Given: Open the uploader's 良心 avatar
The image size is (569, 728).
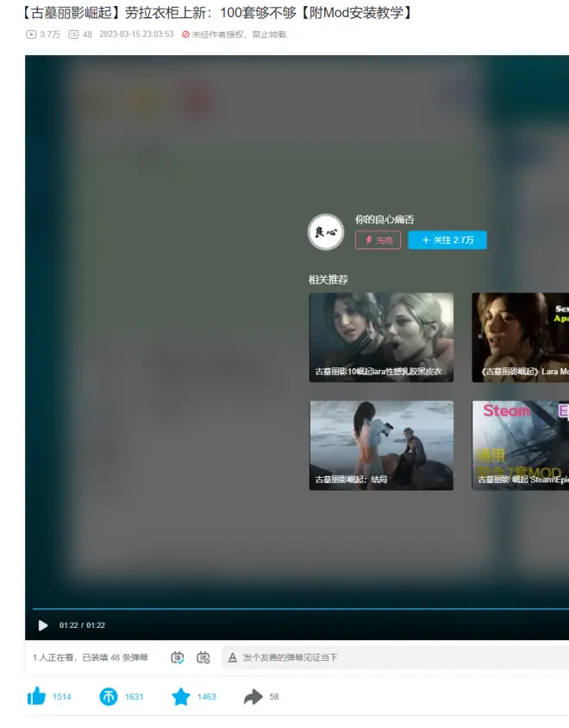Looking at the screenshot, I should 326,232.
